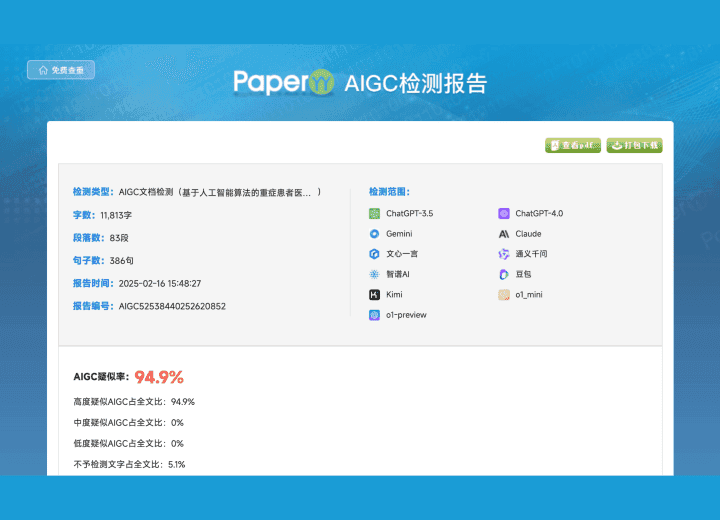Click the 豆包 icon
The height and width of the screenshot is (520, 720).
504,274
